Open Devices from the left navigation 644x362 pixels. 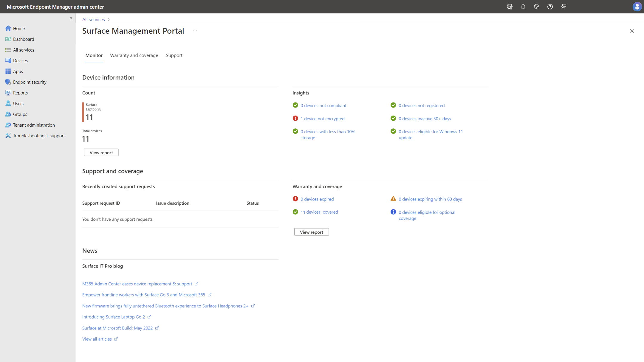20,60
